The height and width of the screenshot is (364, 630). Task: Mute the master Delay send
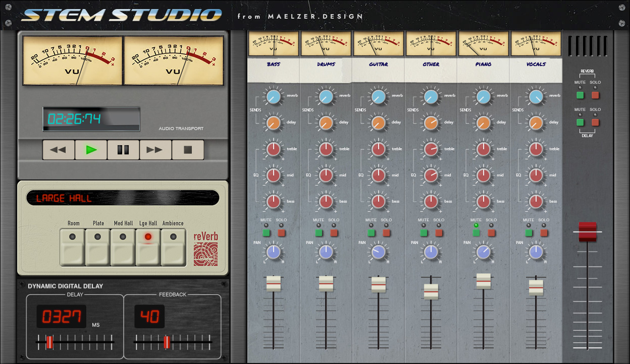click(x=580, y=122)
